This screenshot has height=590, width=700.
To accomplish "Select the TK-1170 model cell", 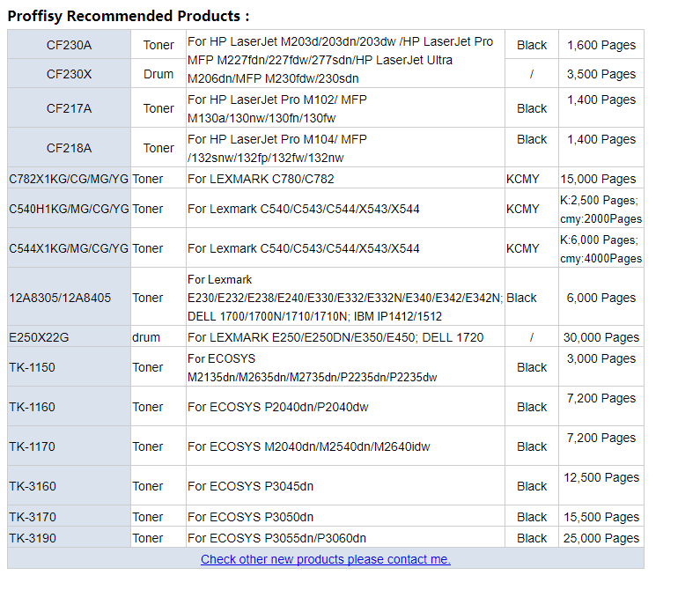I will 69,446.
